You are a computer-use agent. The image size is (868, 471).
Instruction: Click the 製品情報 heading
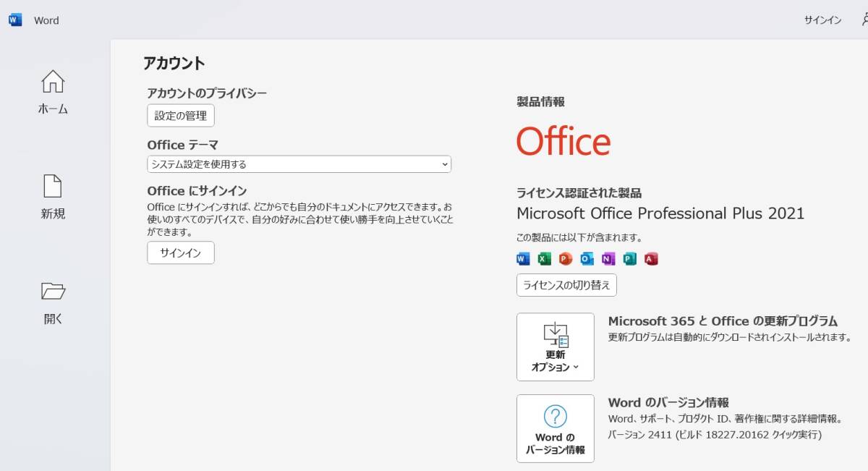(x=540, y=102)
